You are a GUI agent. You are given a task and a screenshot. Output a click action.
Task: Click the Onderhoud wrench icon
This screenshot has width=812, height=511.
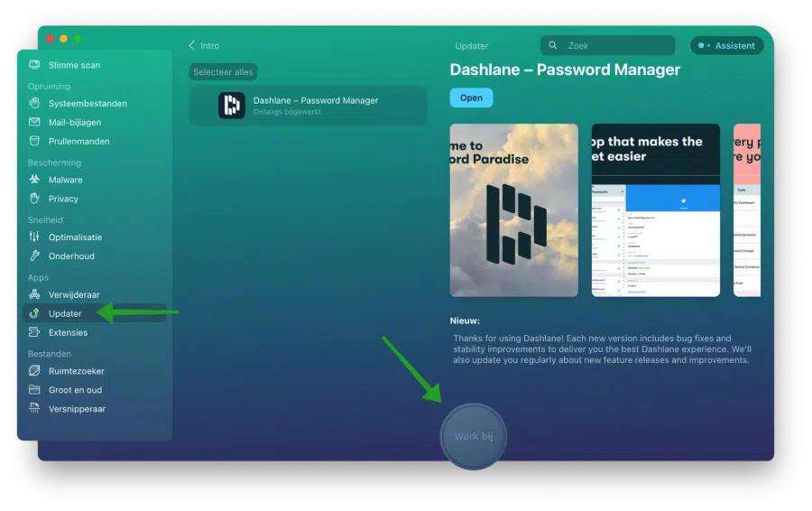(x=34, y=256)
